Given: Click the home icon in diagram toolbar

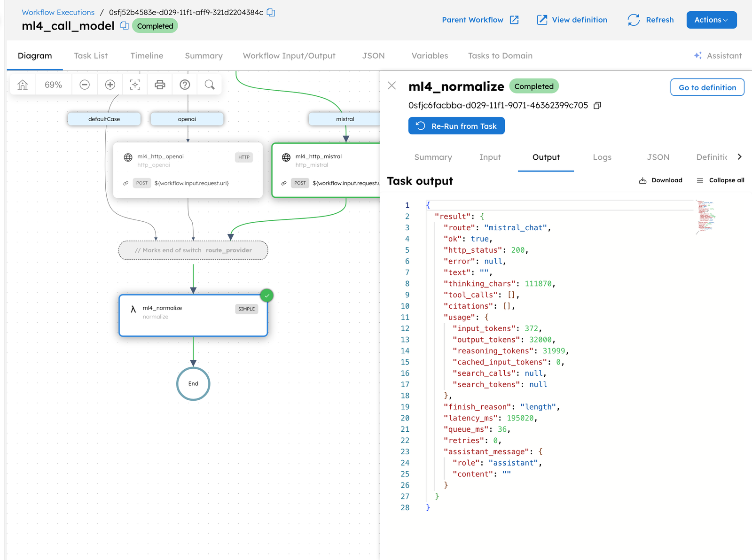Looking at the screenshot, I should point(23,85).
